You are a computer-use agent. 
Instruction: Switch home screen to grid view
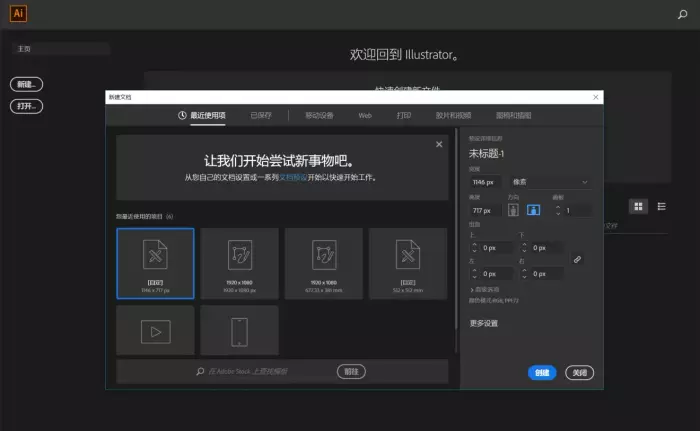click(638, 206)
